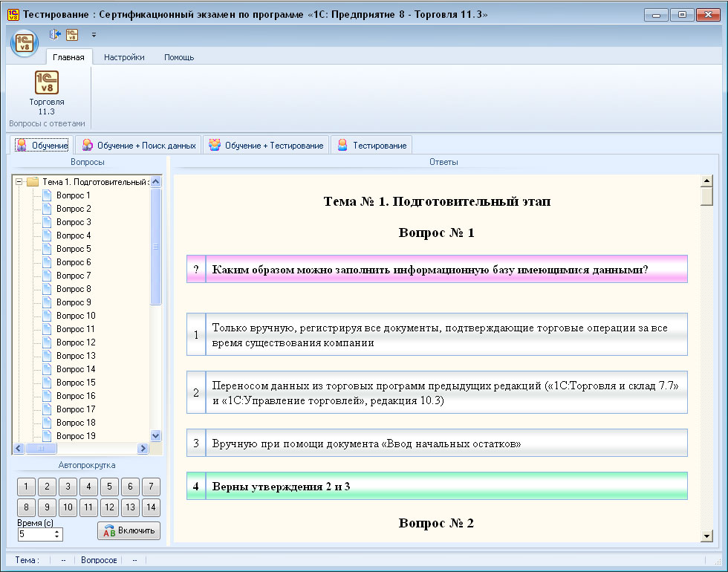Switch to the Обучение mode tab
This screenshot has height=572, width=728.
42,145
